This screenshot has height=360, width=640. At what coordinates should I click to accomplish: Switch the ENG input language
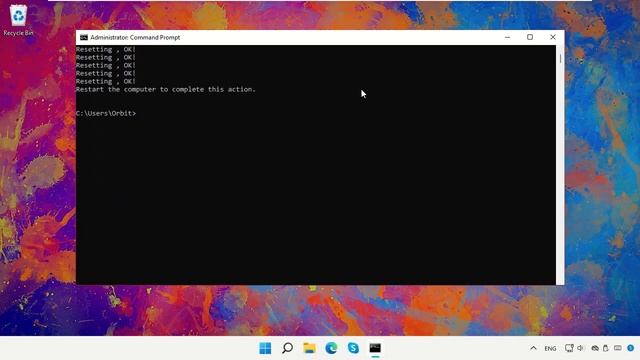click(550, 349)
